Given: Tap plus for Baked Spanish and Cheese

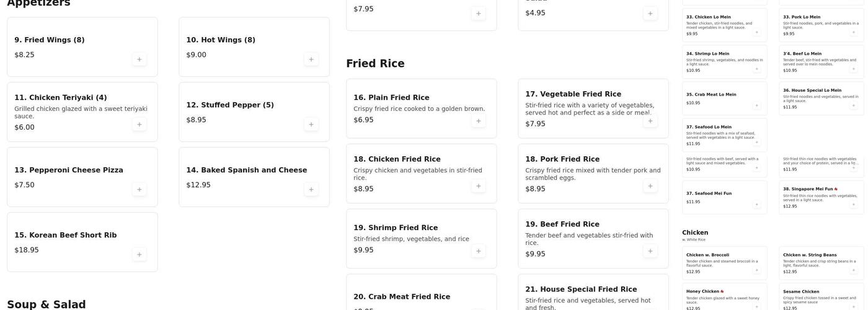Looking at the screenshot, I should tap(311, 190).
